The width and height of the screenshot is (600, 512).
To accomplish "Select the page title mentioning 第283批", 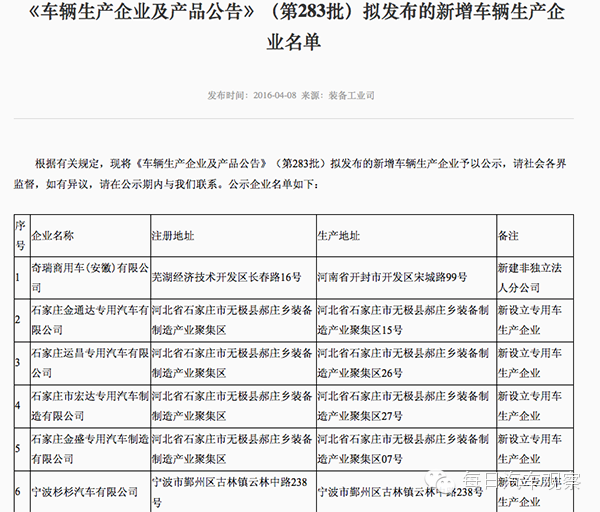I will point(297,26).
